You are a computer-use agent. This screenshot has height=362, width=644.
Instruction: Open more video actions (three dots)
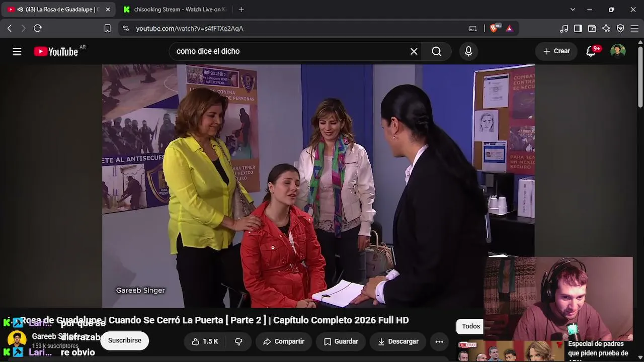click(x=439, y=341)
